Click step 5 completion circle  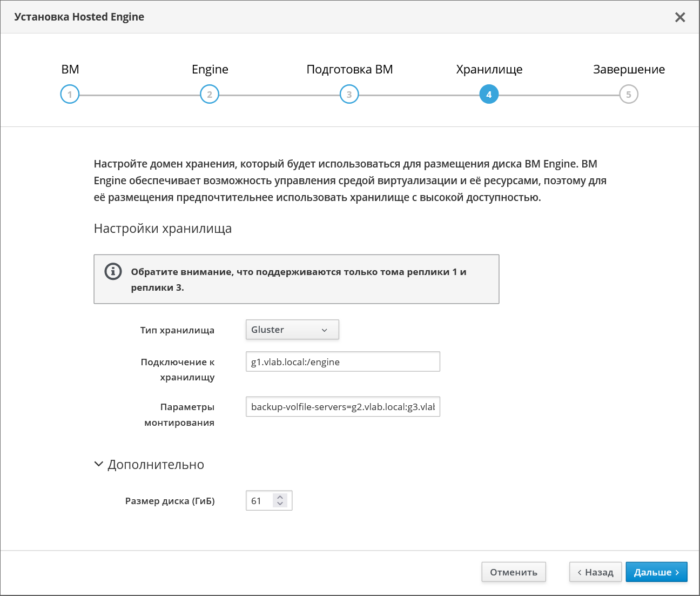point(629,95)
